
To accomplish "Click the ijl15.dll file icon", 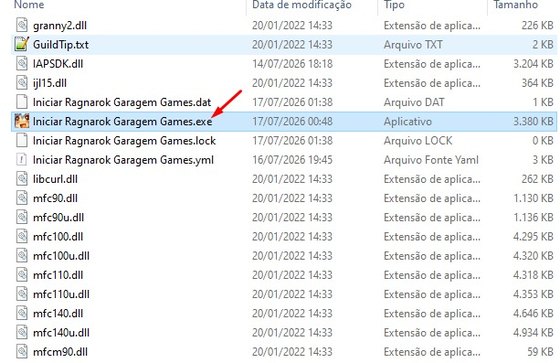I will pos(22,83).
